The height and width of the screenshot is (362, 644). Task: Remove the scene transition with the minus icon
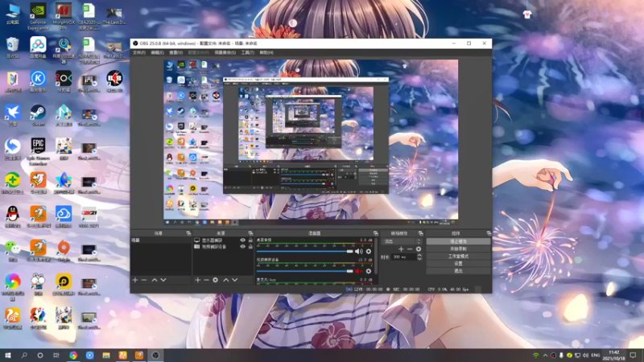point(410,249)
